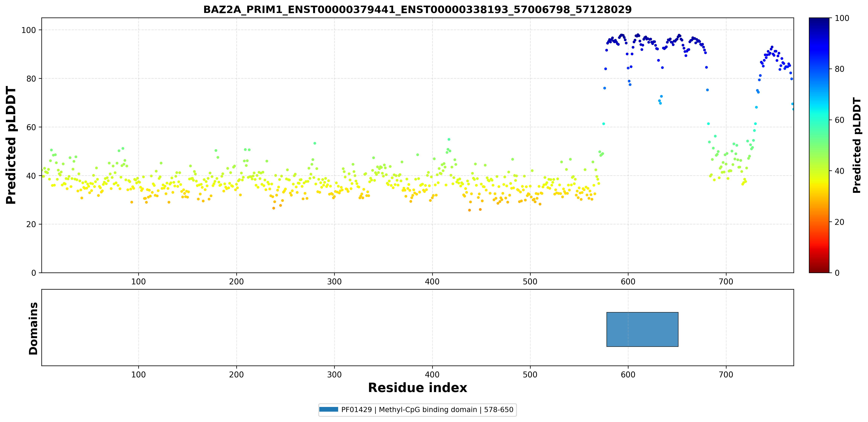This screenshot has width=868, height=422.
Task: Click the blue Methyl-CpG binding domain rectangle
Action: click(642, 329)
